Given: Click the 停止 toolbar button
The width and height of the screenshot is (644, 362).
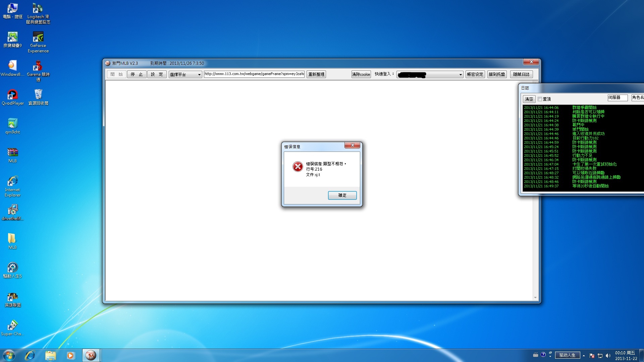Looking at the screenshot, I should 137,74.
